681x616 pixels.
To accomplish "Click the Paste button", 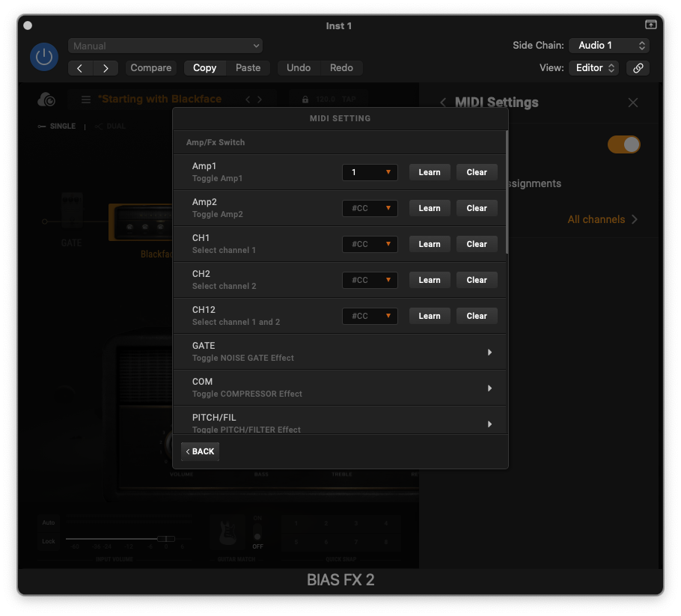I will [x=248, y=68].
